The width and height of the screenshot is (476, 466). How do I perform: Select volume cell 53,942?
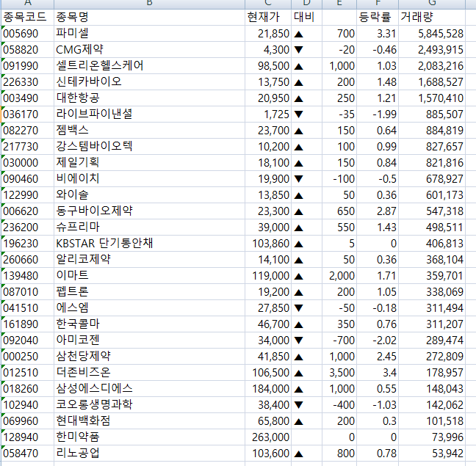pos(432,454)
